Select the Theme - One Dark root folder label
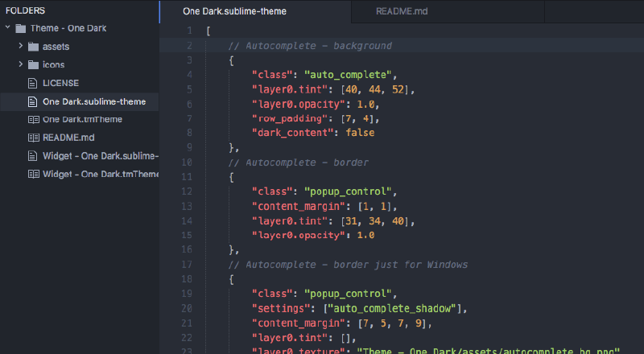644x354 pixels. pos(68,28)
